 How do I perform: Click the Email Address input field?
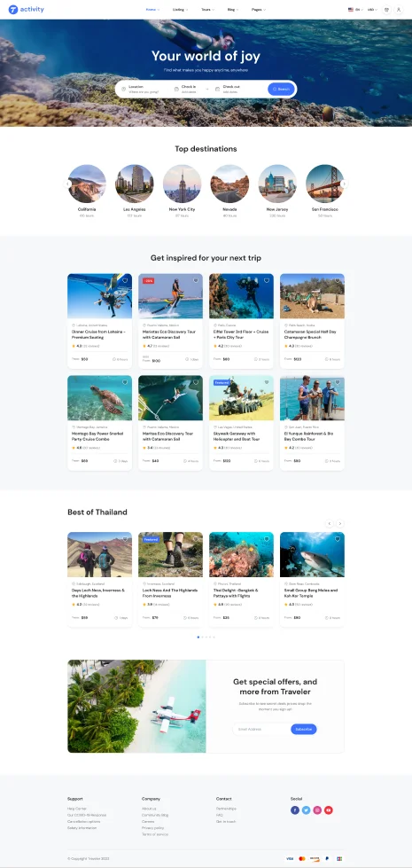click(261, 729)
